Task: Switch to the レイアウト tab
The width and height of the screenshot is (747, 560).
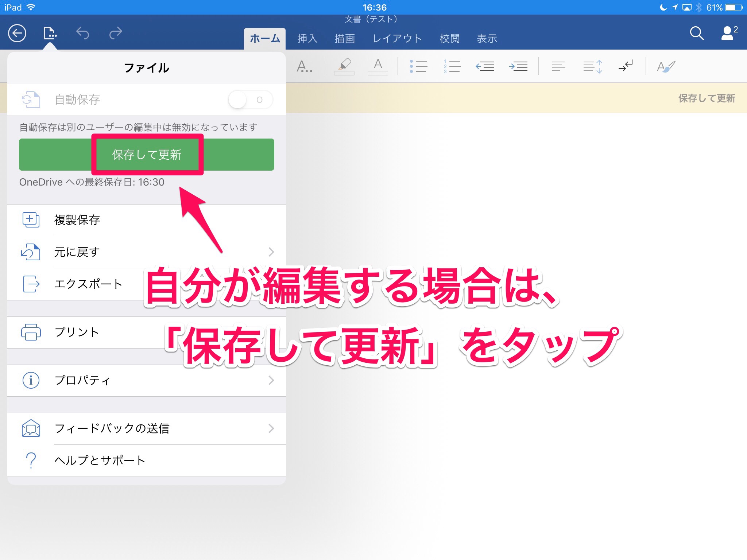Action: (x=397, y=38)
